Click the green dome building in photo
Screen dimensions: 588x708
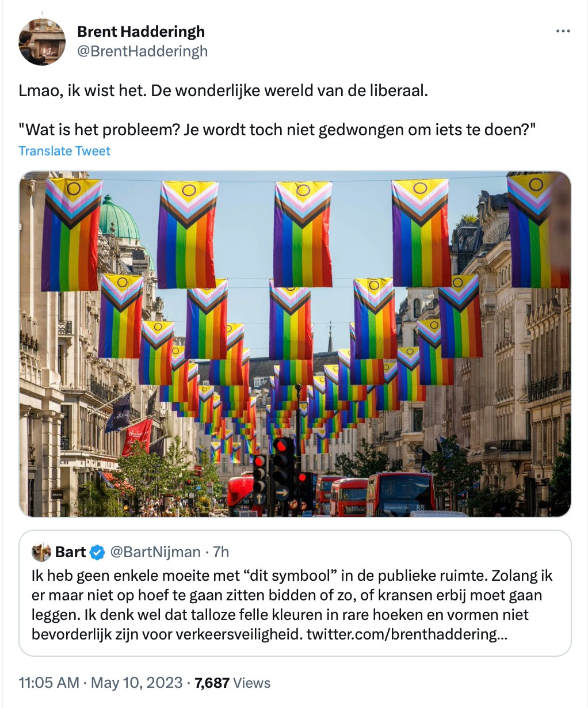click(x=118, y=218)
